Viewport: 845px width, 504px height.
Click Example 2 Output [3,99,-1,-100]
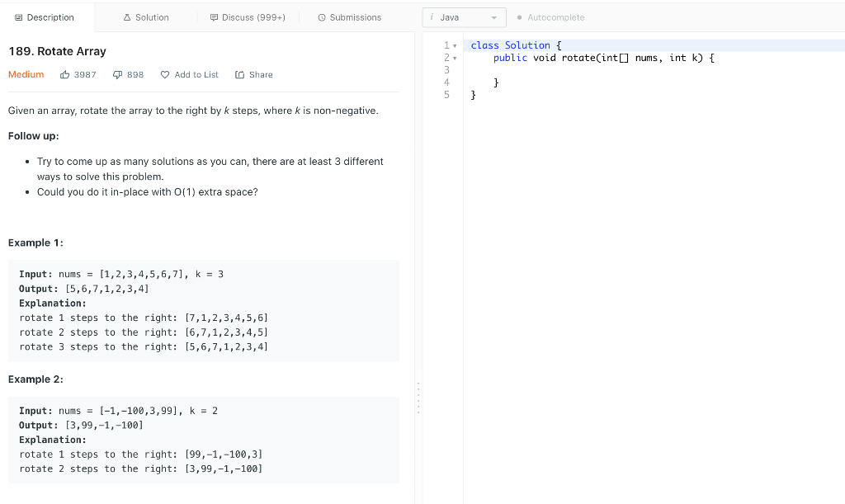(82, 426)
